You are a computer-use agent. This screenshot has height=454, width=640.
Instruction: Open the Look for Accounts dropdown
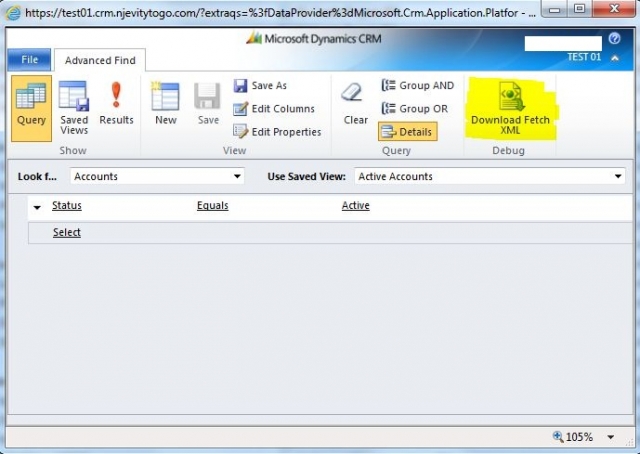pos(157,176)
